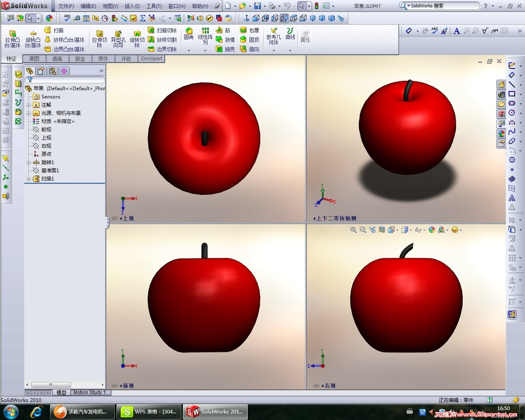Open the dropdown arrow under 参考几何体
Viewport: 525px width, 420px height.
point(274,50)
